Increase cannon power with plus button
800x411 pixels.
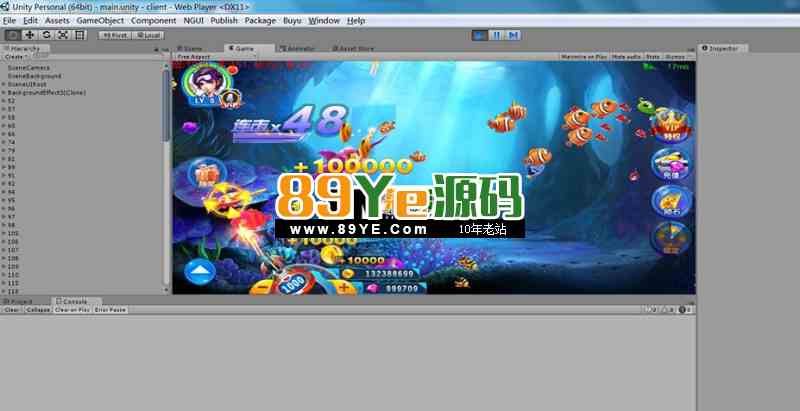pos(344,289)
